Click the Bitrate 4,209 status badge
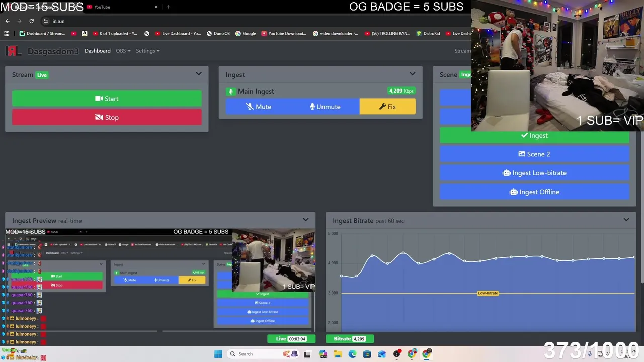The image size is (644, 362). [x=350, y=339]
